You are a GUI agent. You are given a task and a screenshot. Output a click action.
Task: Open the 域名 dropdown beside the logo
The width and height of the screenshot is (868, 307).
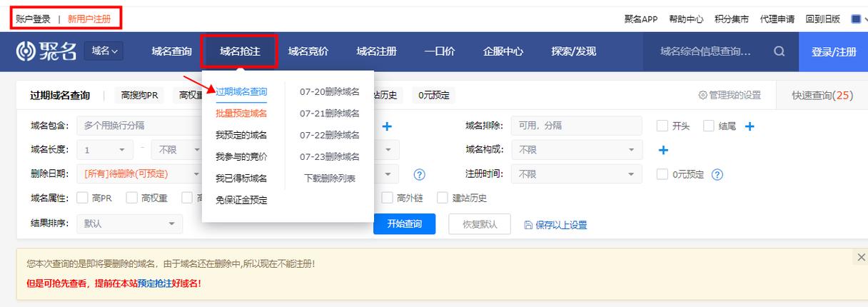[104, 51]
